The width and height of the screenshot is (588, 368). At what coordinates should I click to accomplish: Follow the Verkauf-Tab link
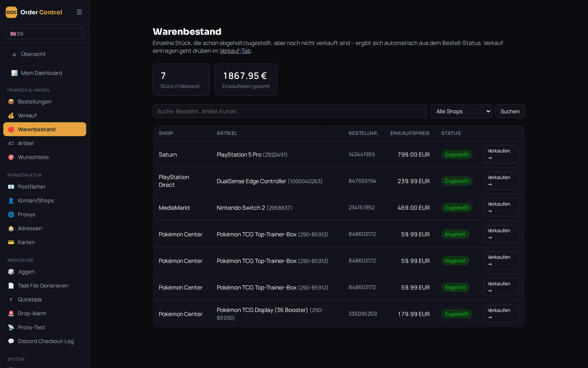point(235,51)
